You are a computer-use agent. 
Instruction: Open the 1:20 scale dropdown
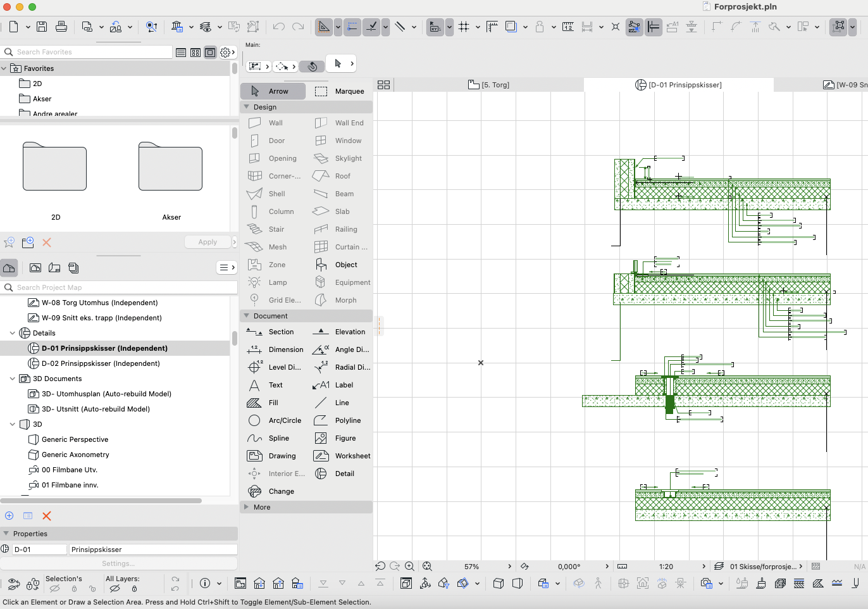tap(703, 567)
